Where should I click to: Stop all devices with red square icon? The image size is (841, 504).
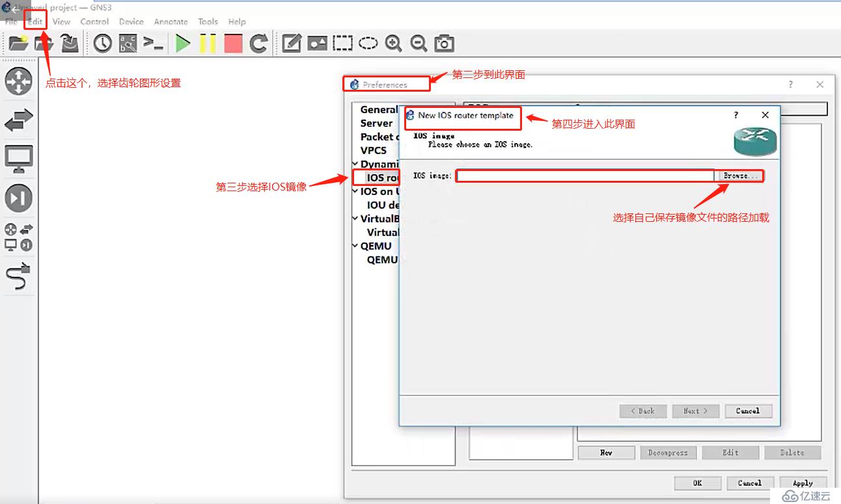click(x=233, y=44)
